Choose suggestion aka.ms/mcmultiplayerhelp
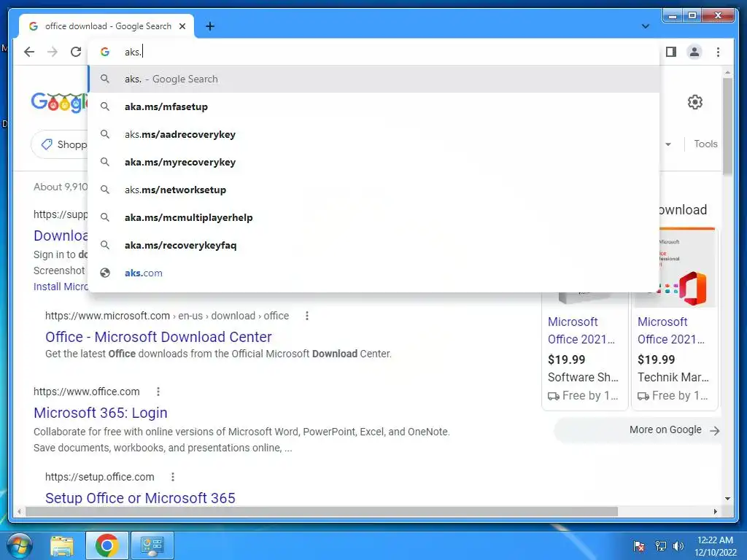 click(x=374, y=217)
